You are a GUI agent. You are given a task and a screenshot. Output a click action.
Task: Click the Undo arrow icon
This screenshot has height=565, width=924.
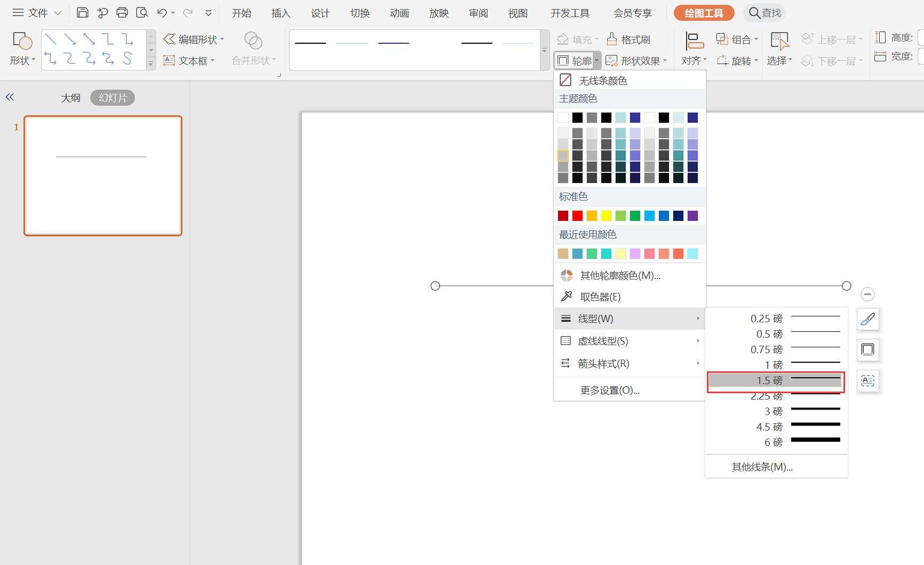click(162, 13)
